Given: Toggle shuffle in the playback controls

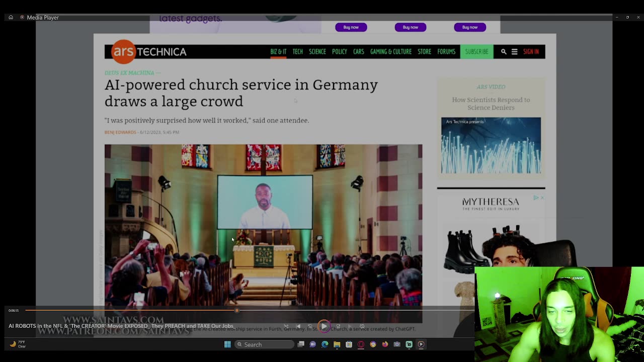Looking at the screenshot, I should coord(286,326).
